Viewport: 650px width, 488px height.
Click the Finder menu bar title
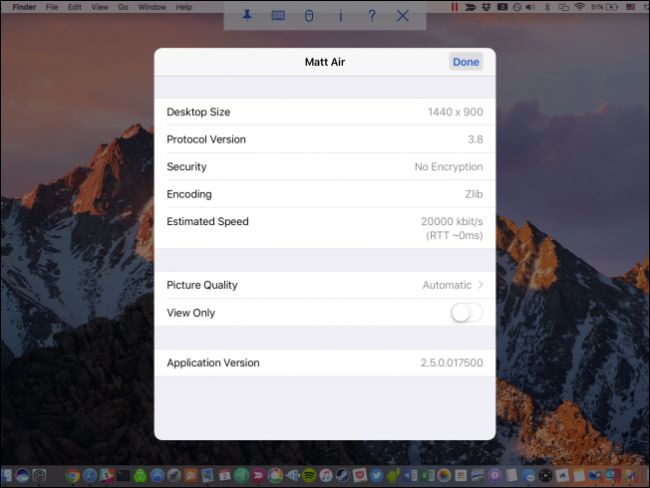[24, 6]
